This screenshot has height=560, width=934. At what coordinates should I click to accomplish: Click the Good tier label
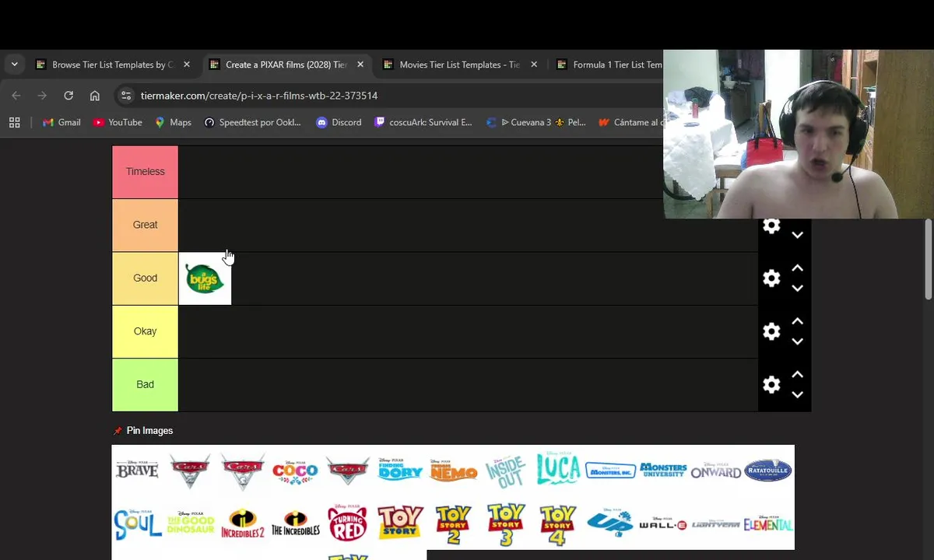(145, 278)
